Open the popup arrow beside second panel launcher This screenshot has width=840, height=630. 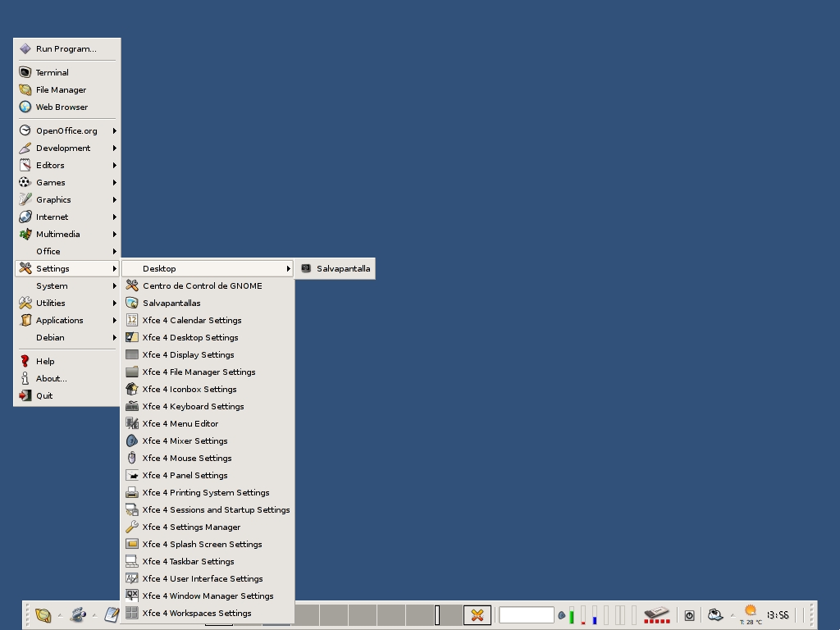(95, 615)
